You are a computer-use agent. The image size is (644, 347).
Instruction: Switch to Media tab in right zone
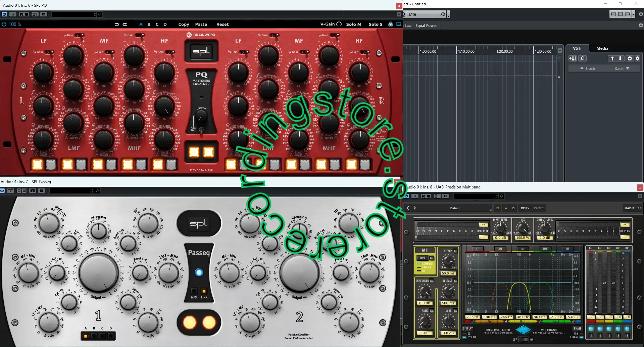click(602, 48)
